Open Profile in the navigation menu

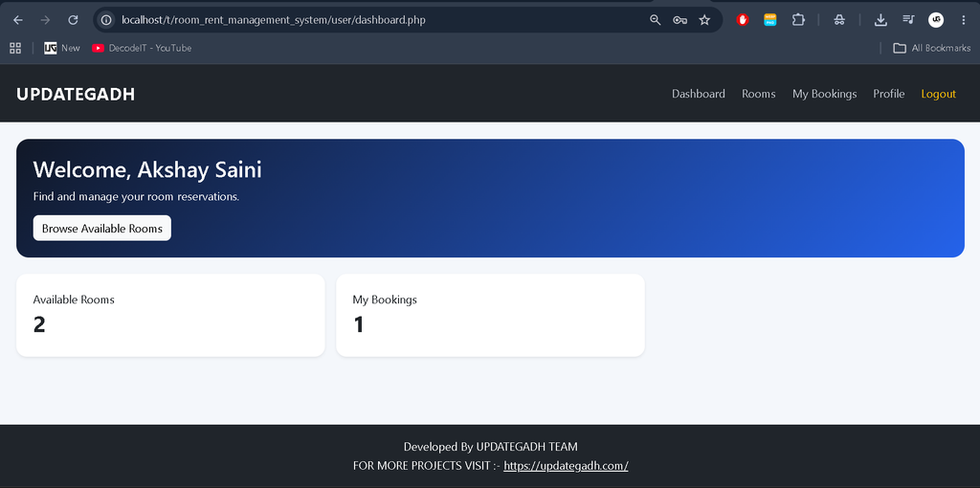[889, 94]
